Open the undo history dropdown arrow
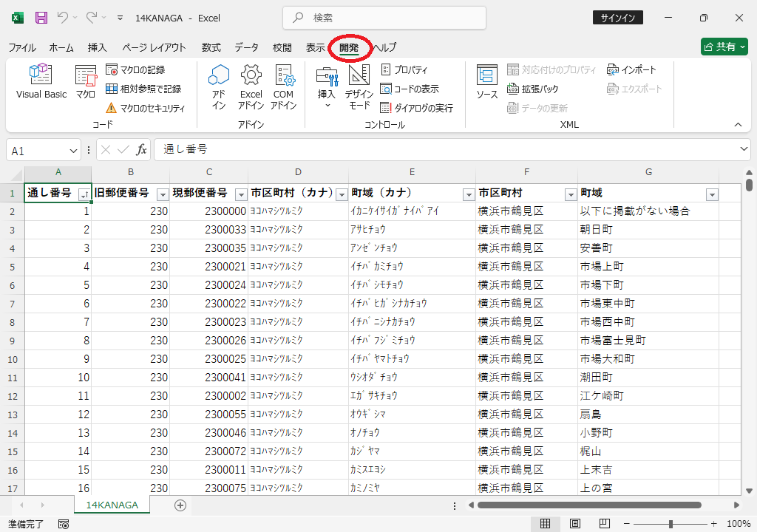Screen dimensions: 757x532 click(75, 18)
